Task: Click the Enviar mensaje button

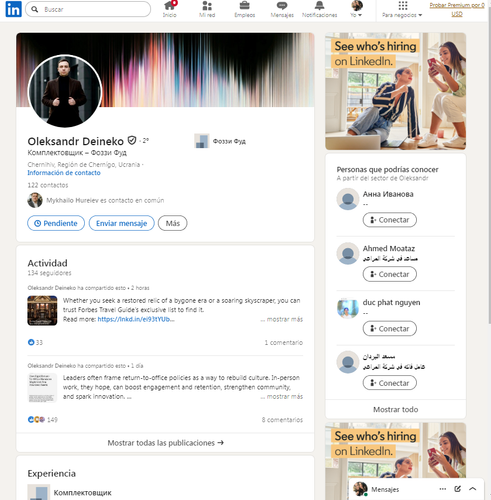Action: 122,223
